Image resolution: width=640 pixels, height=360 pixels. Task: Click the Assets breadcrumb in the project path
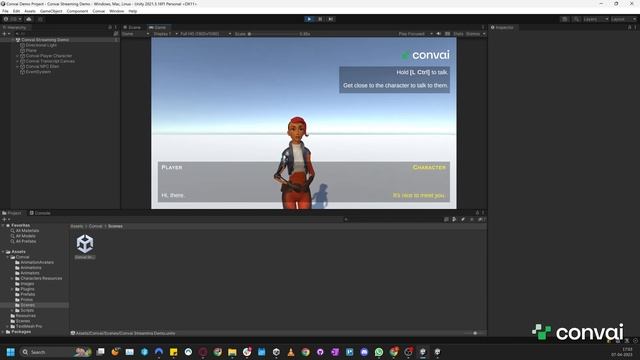tap(77, 226)
